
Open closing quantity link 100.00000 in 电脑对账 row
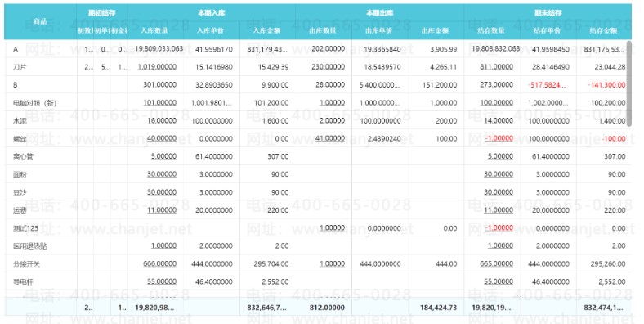497,103
